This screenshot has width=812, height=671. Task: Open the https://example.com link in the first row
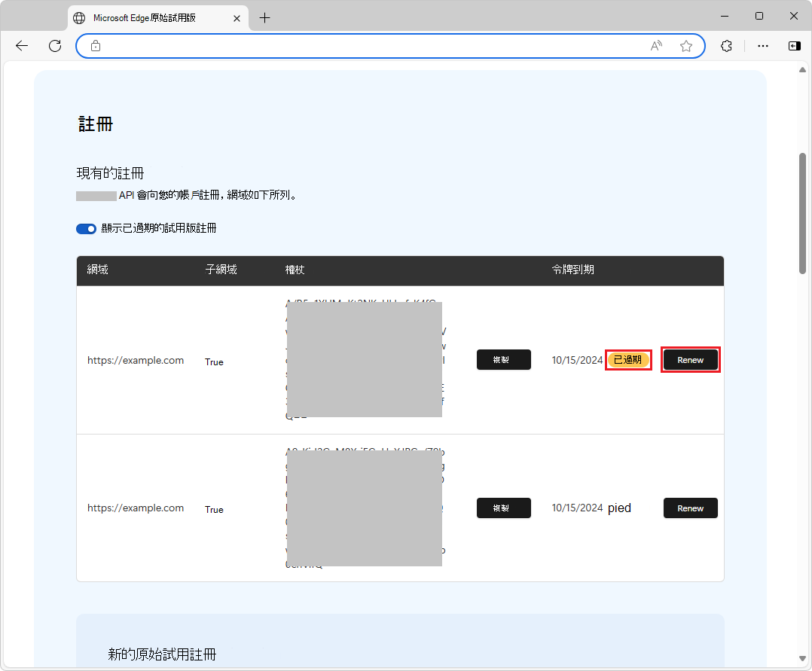click(x=136, y=360)
